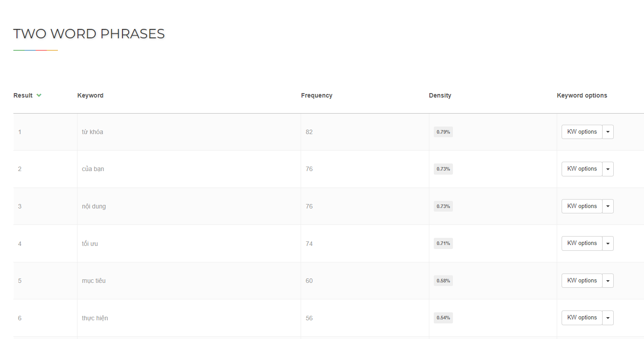This screenshot has height=339, width=644.
Task: Click the green sort arrow beside Result
Action: (x=39, y=95)
